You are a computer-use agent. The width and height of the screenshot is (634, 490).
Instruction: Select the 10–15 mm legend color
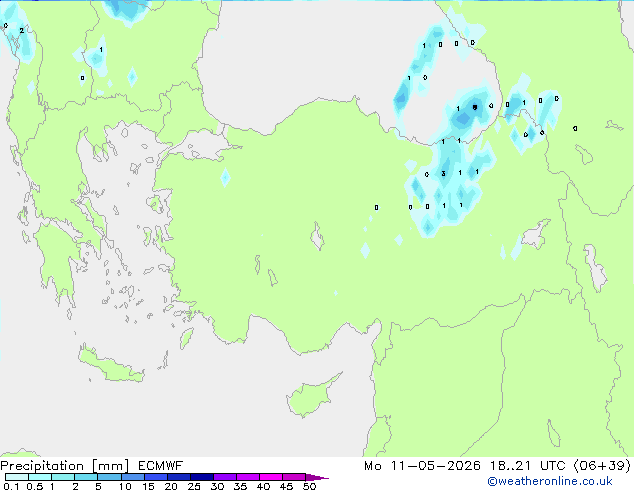132,477
